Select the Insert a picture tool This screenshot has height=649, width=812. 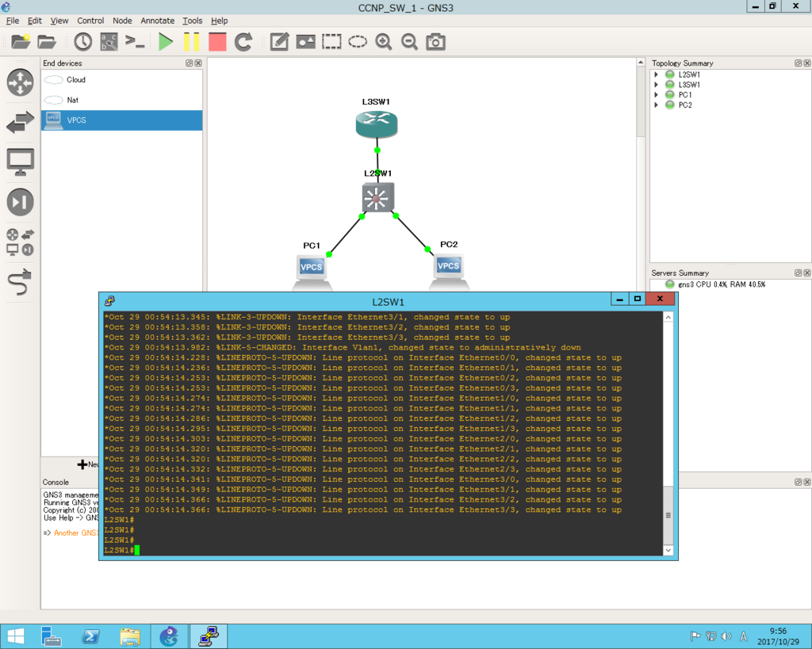(305, 41)
